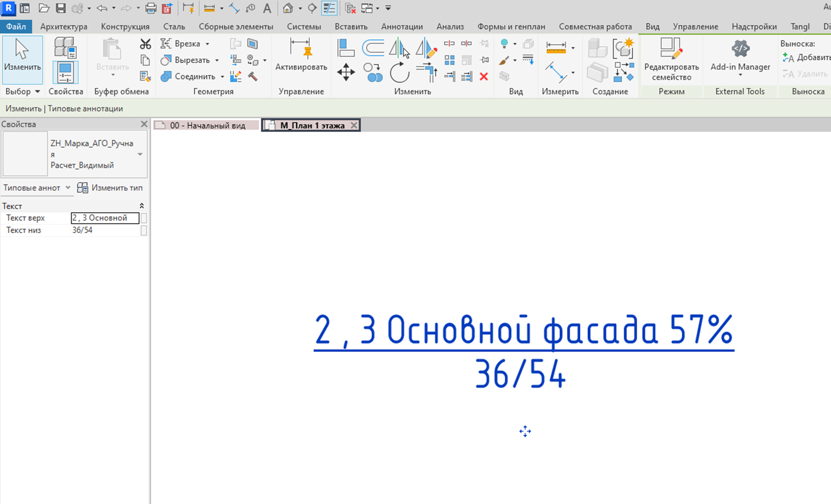The height and width of the screenshot is (504, 831).
Task: Select the Array tool
Action: click(449, 60)
